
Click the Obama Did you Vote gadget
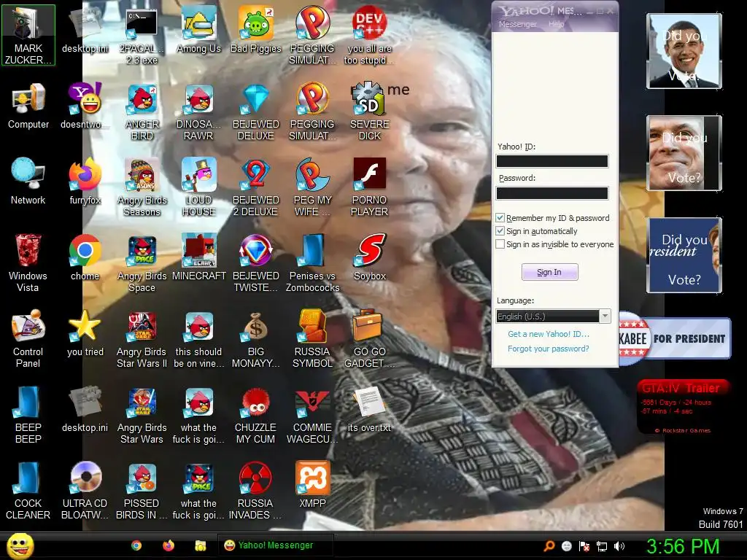[684, 51]
